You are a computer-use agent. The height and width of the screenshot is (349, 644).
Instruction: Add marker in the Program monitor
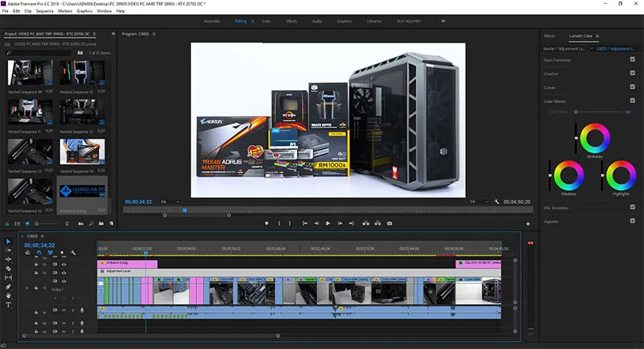(x=266, y=223)
